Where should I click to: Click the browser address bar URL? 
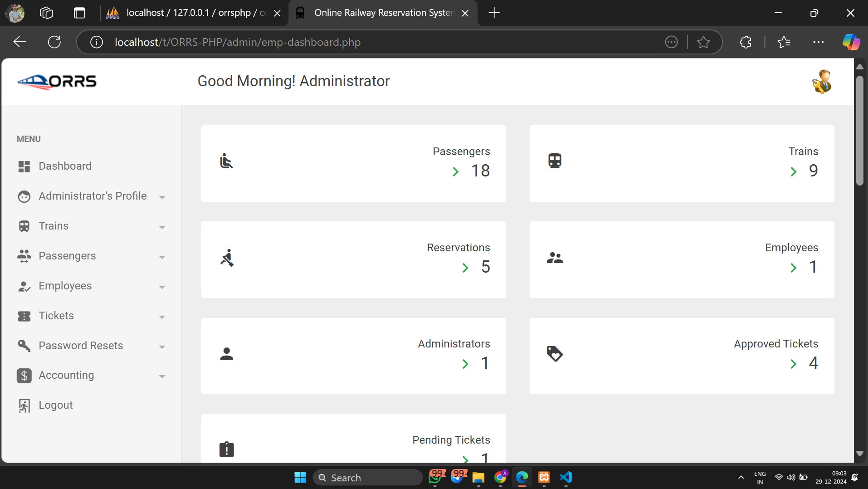238,42
